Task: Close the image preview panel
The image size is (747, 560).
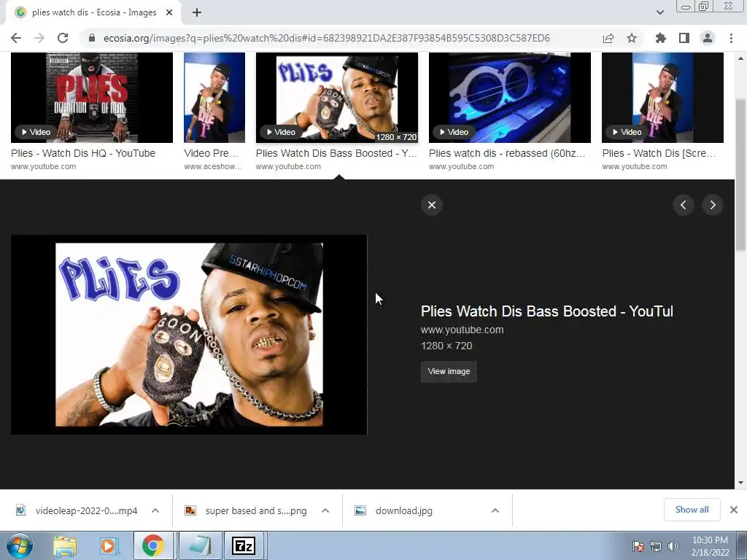Action: coord(432,205)
